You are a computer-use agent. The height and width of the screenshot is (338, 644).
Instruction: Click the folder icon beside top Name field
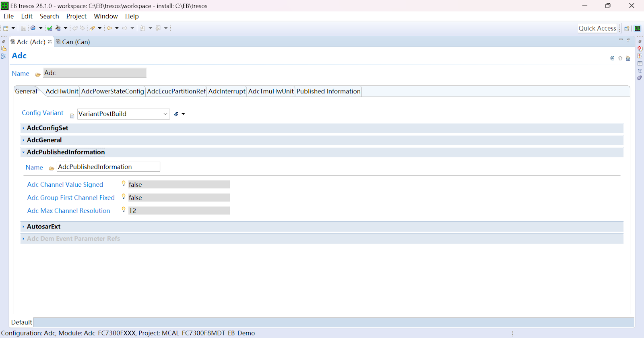(x=38, y=74)
